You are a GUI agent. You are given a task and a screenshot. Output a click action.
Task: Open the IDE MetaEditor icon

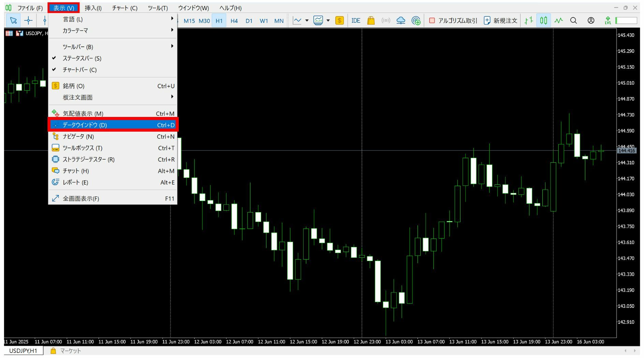(x=356, y=20)
